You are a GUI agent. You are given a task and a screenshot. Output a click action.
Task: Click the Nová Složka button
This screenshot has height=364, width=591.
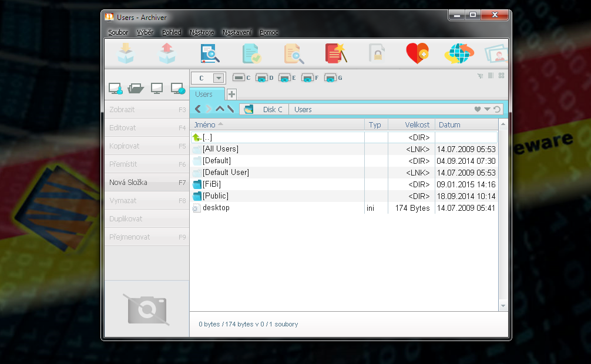[147, 183]
